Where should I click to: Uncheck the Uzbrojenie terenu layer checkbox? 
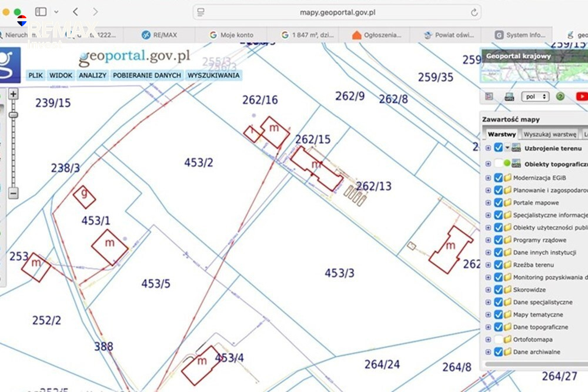click(x=498, y=148)
